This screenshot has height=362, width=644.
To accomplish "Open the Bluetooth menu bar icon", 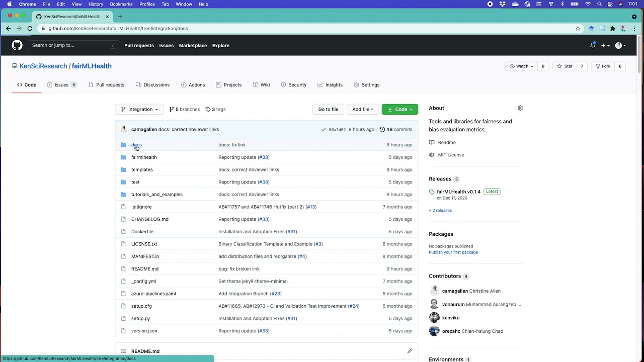I will (562, 4).
